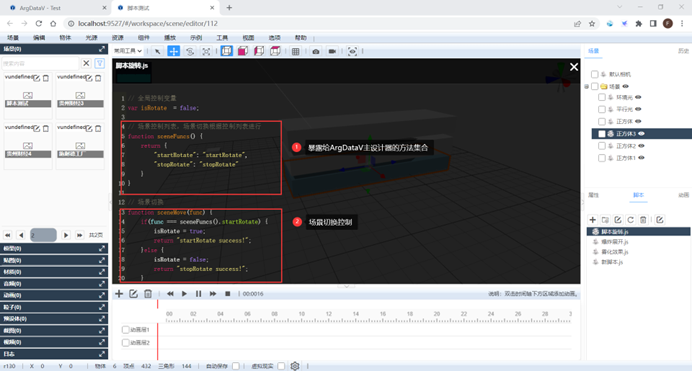The width and height of the screenshot is (692, 371).
Task: Toggle the grid display icon
Action: tap(296, 51)
